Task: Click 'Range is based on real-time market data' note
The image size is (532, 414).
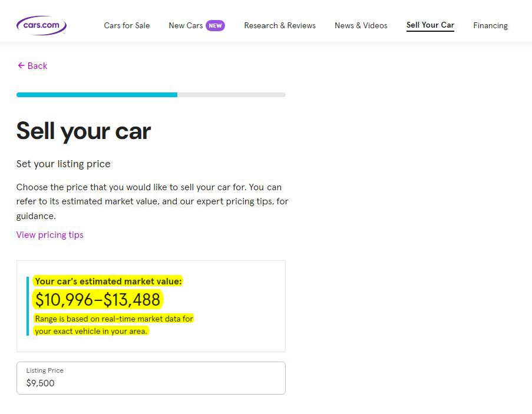Action: [x=114, y=325]
